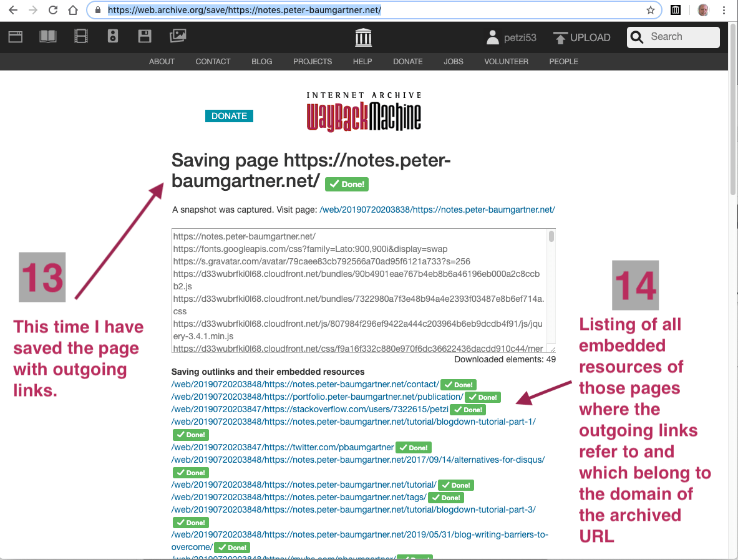Screen dimensions: 738x560
Task: Open the Texts book icon
Action: [48, 37]
